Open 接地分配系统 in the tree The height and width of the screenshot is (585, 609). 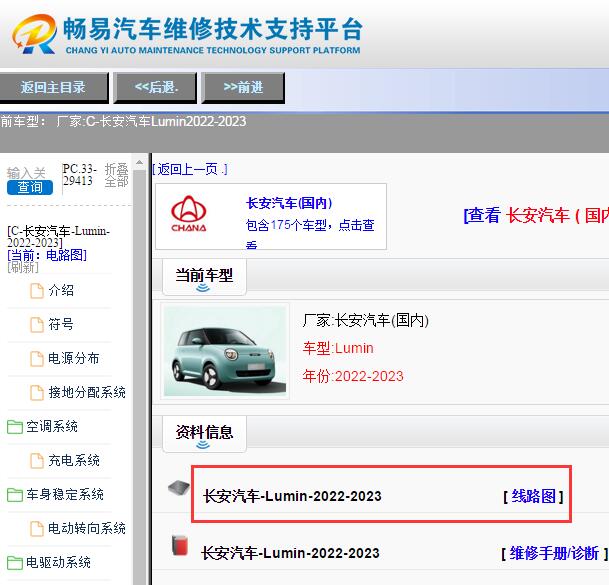pyautogui.click(x=87, y=392)
